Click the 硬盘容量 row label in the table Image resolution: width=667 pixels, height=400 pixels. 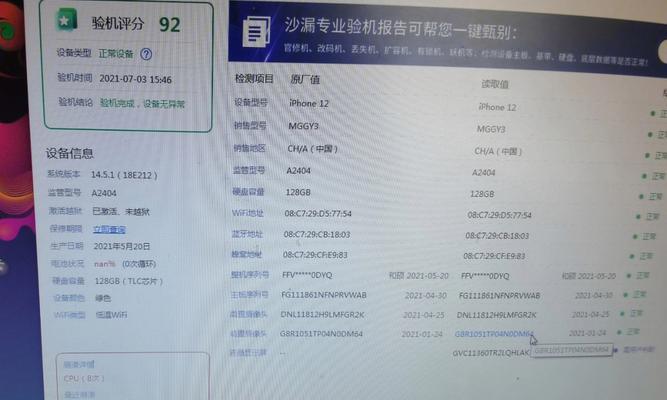click(248, 192)
